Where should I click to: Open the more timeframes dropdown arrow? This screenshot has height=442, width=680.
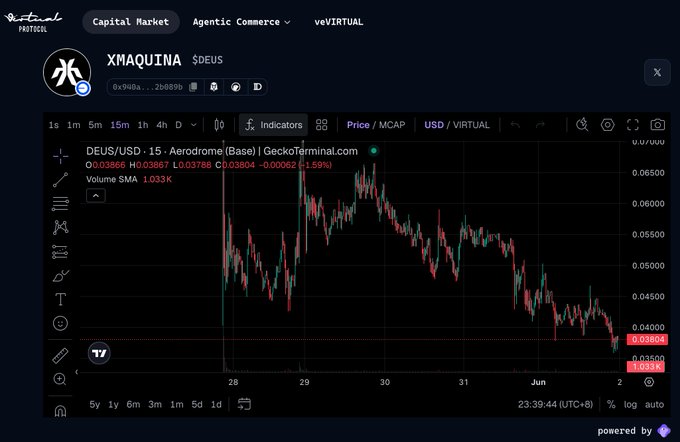coord(194,125)
